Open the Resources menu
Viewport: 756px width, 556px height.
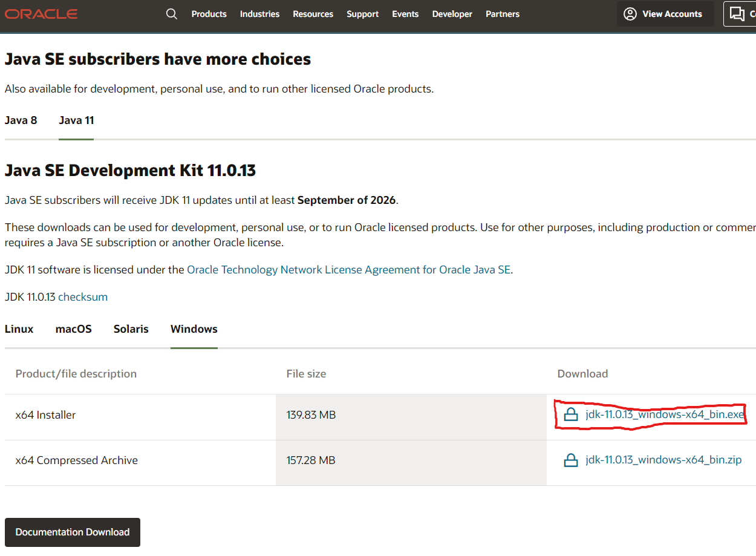(313, 14)
